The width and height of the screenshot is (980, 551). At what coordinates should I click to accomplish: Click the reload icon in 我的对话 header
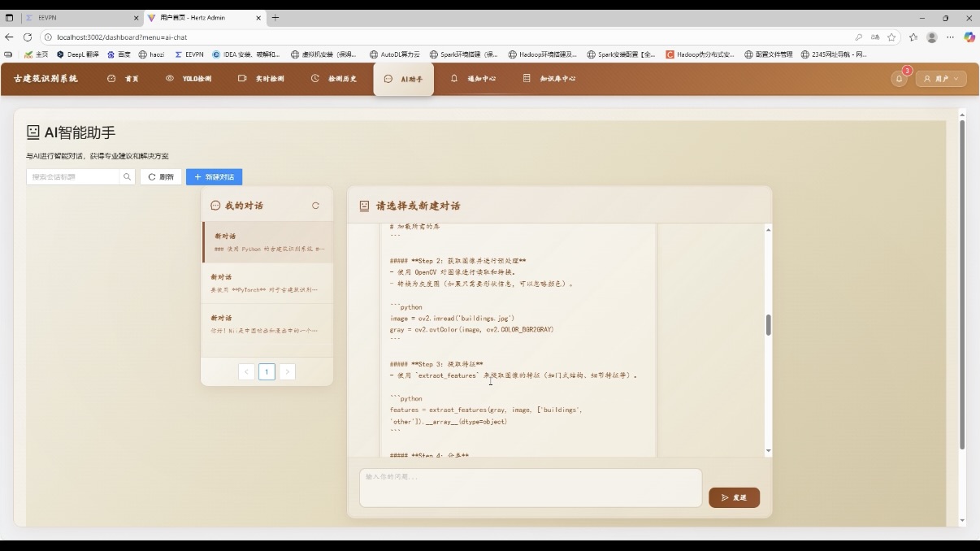[316, 206]
